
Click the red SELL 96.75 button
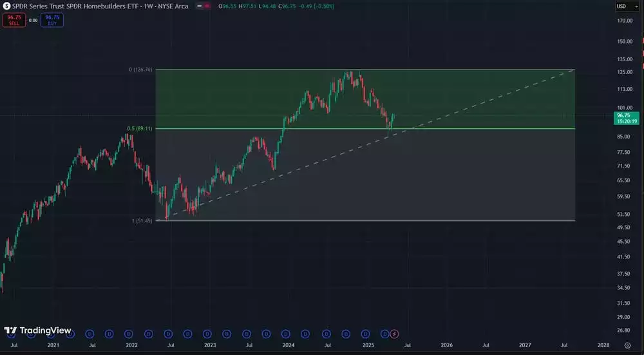click(14, 20)
